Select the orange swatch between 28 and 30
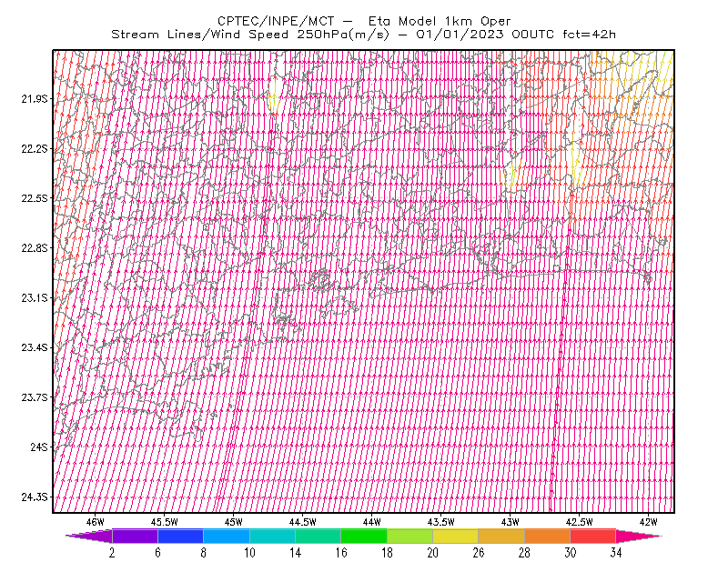Screen dimensions: 728x562 [548, 536]
